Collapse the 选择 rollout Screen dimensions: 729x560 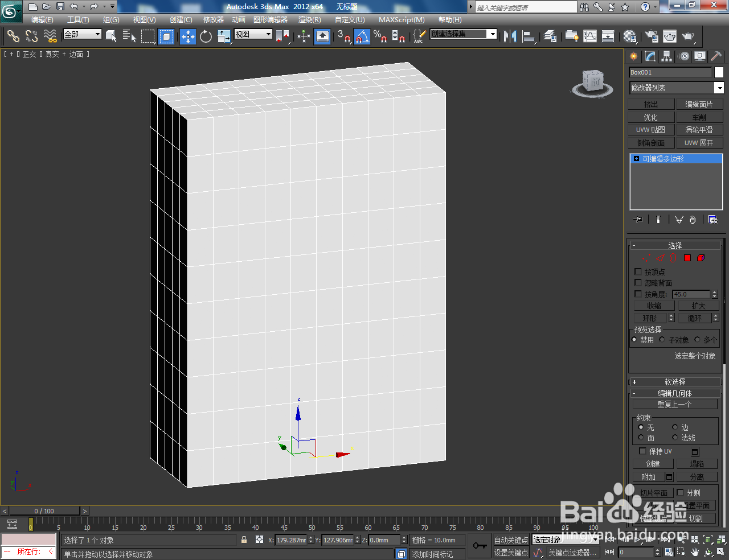(675, 245)
